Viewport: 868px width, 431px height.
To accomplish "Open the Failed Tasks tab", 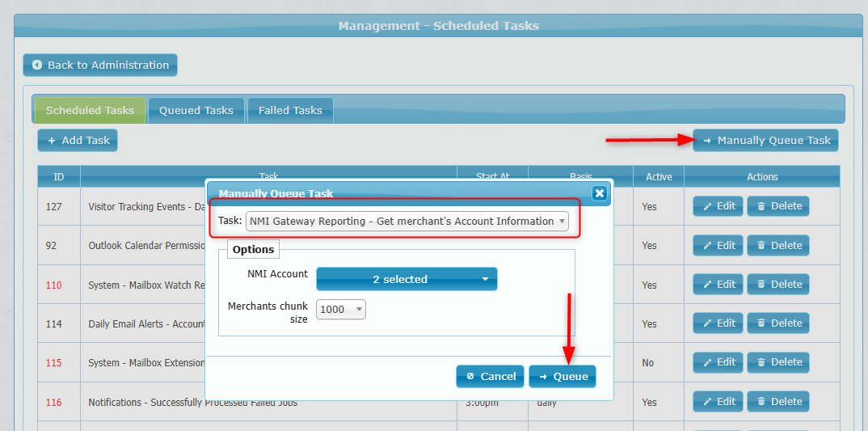I will [290, 111].
